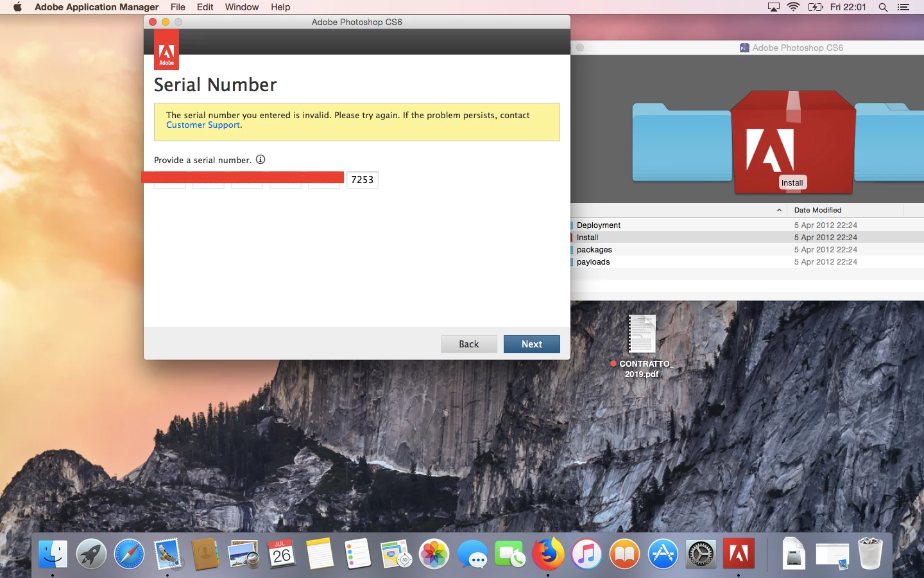Open the Window menu
This screenshot has height=578, width=924.
pos(242,7)
